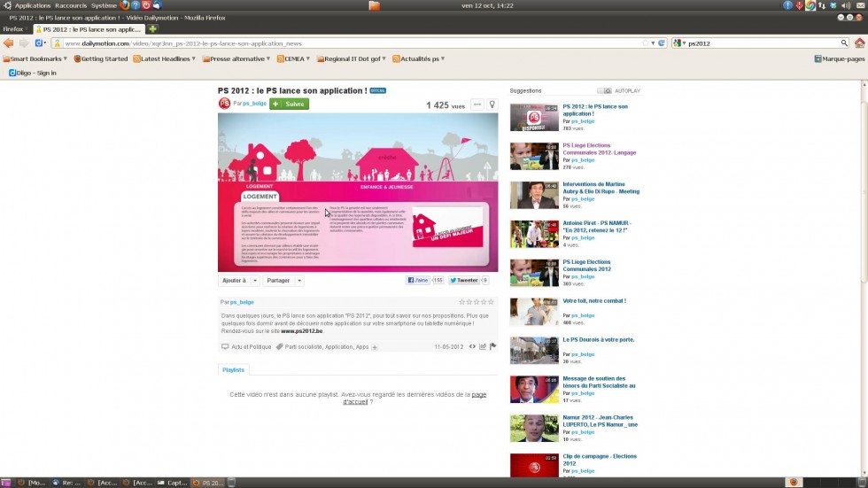Viewport: 868px width, 488px height.
Task: Open the volume icon in the system tray
Action: [x=846, y=5]
